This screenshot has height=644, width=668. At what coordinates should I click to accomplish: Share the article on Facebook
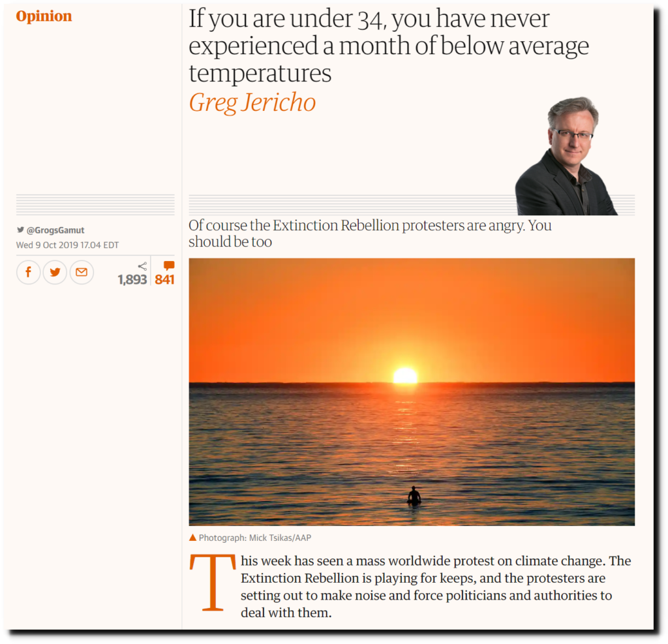click(29, 272)
